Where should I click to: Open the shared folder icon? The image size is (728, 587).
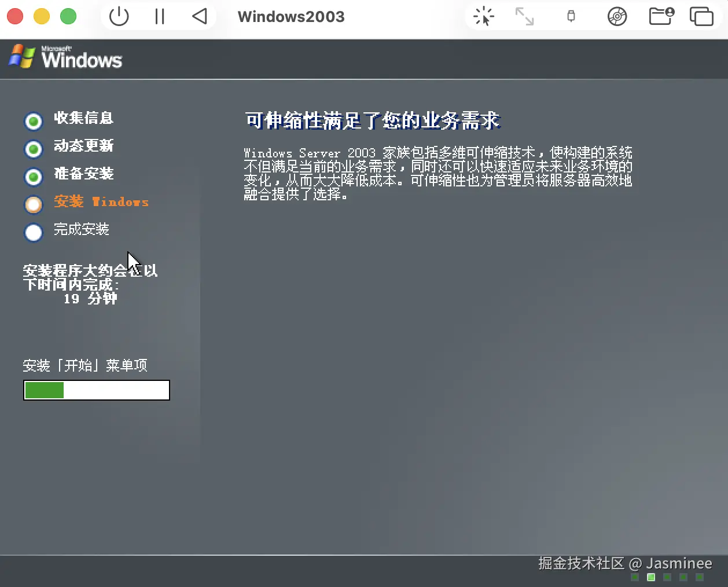(x=661, y=16)
